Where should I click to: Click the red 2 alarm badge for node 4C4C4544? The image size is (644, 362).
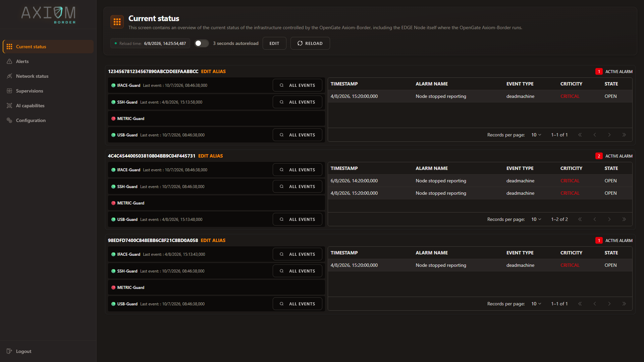click(x=599, y=156)
